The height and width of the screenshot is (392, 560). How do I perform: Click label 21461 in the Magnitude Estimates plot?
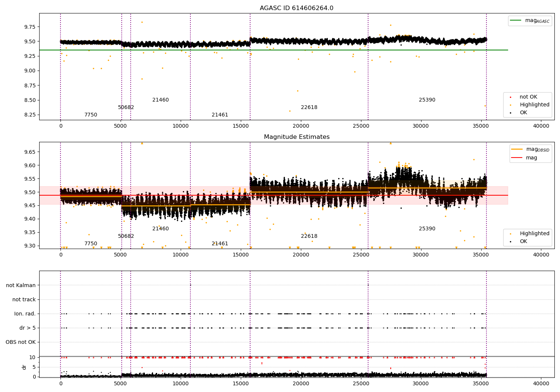click(220, 244)
